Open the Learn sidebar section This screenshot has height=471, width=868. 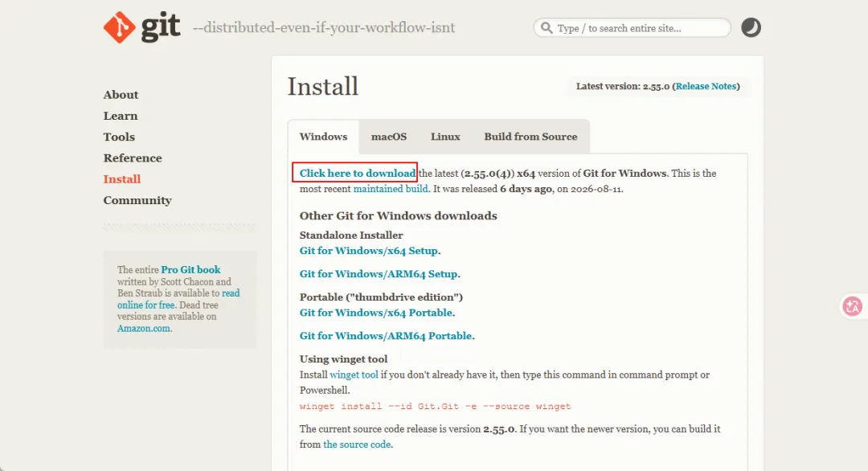click(120, 116)
